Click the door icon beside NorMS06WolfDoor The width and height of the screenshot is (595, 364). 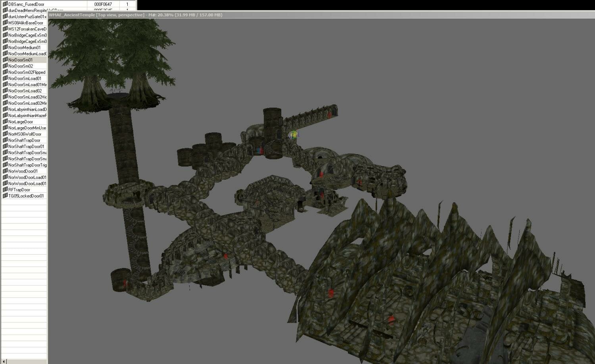[x=5, y=134]
